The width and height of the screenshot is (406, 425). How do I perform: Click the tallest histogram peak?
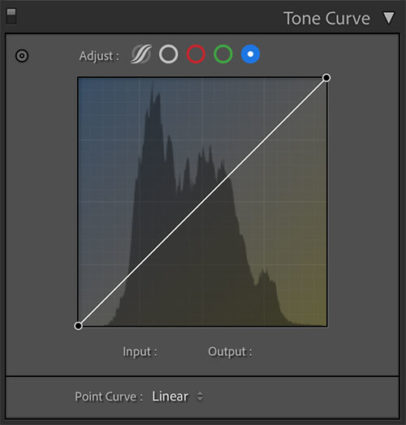click(152, 87)
